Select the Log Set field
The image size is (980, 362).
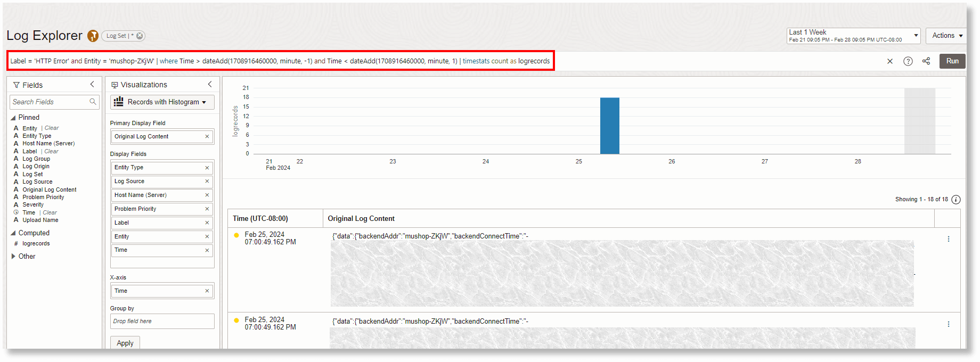[x=32, y=174]
